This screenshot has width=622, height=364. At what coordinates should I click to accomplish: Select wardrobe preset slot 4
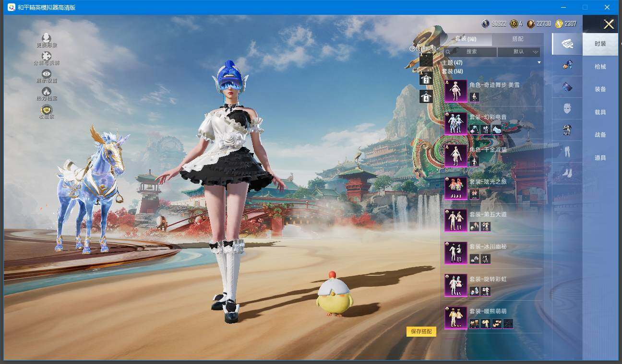tap(426, 96)
